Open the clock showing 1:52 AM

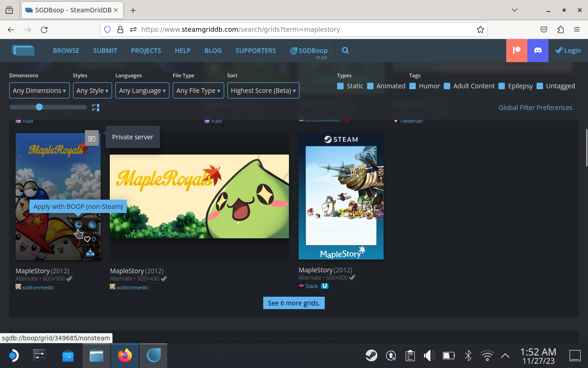(x=538, y=356)
